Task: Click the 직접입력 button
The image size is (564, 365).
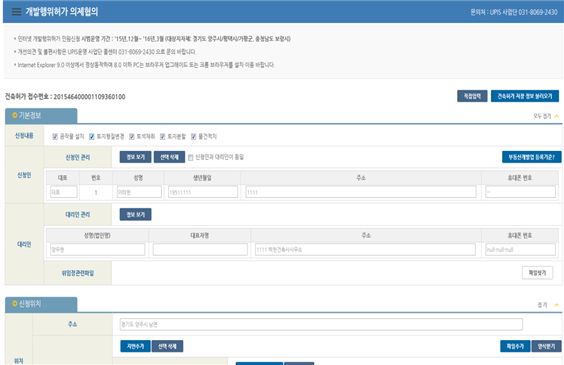Action: (472, 96)
